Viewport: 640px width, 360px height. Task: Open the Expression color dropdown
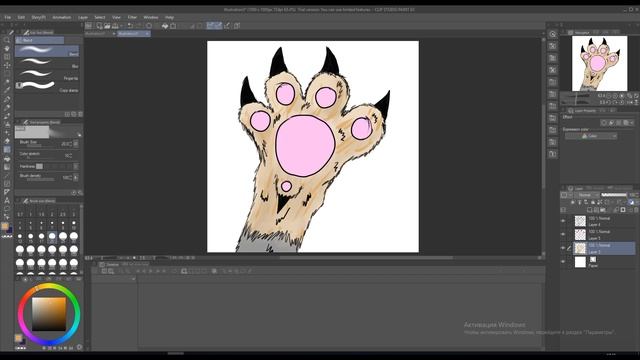(591, 136)
